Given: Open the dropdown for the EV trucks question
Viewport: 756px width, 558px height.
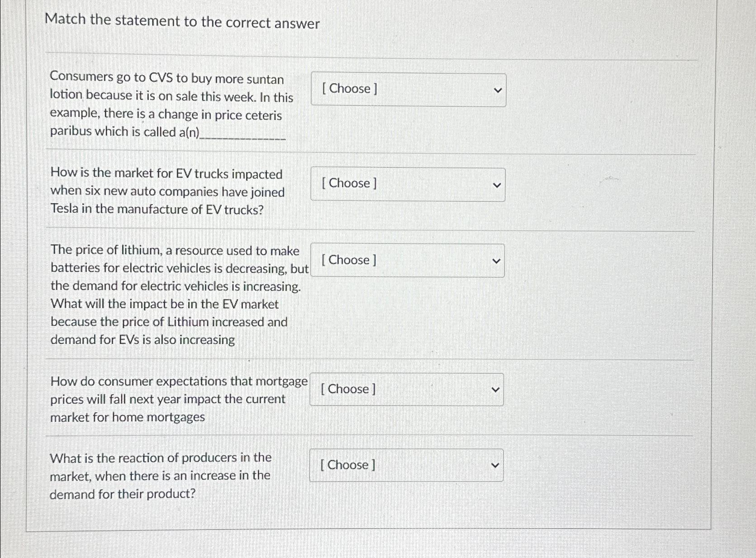Looking at the screenshot, I should [407, 185].
